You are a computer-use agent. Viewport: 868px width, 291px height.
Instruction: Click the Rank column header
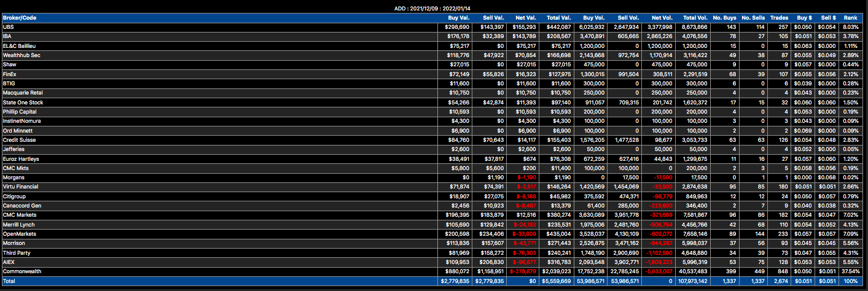[x=851, y=18]
